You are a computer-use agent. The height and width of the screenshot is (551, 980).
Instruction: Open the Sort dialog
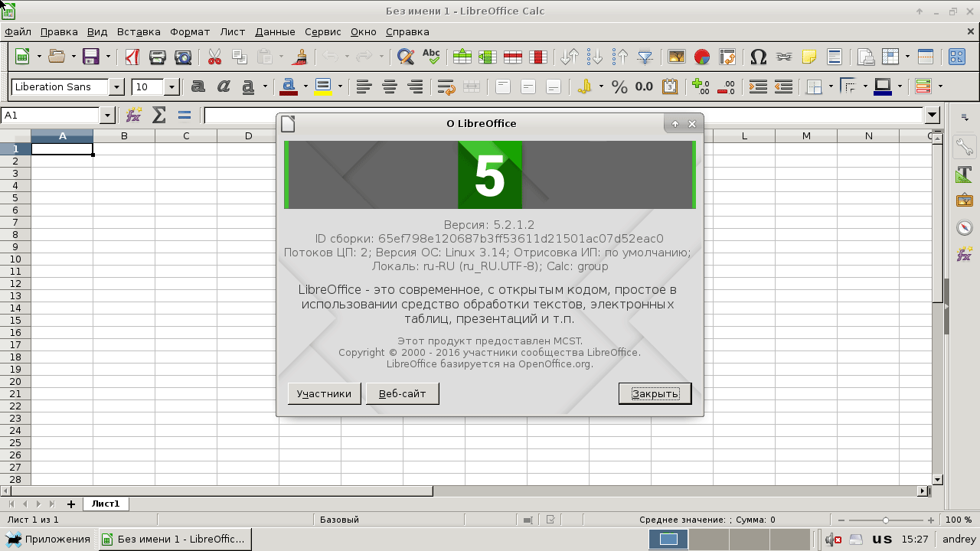(x=570, y=57)
